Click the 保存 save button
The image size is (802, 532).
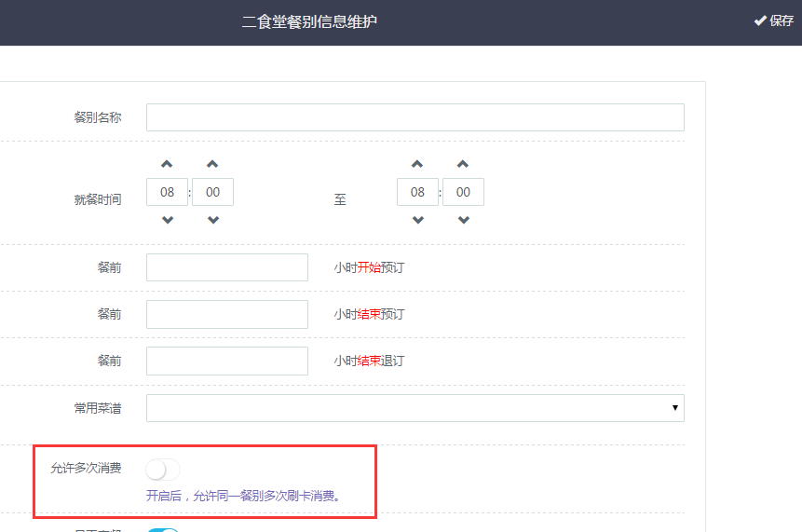pos(774,21)
